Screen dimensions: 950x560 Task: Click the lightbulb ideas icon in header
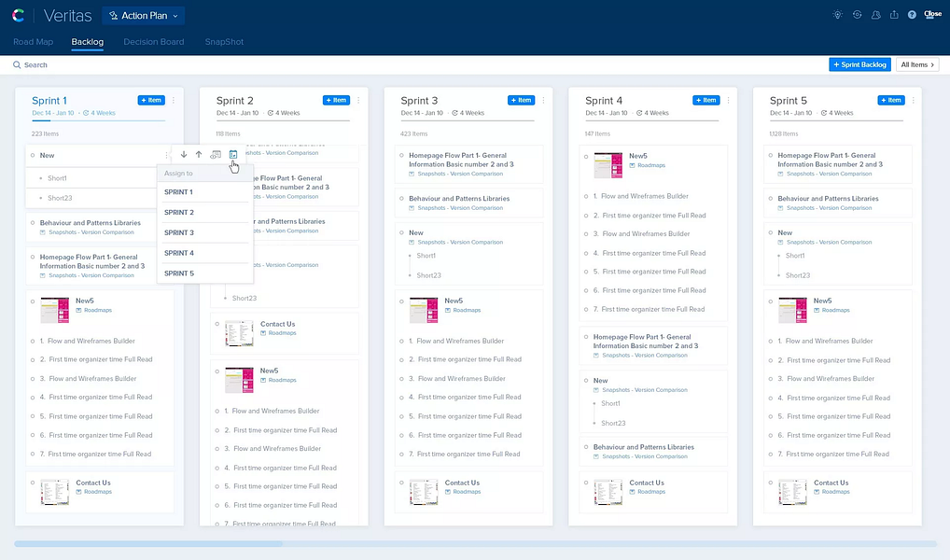click(838, 15)
